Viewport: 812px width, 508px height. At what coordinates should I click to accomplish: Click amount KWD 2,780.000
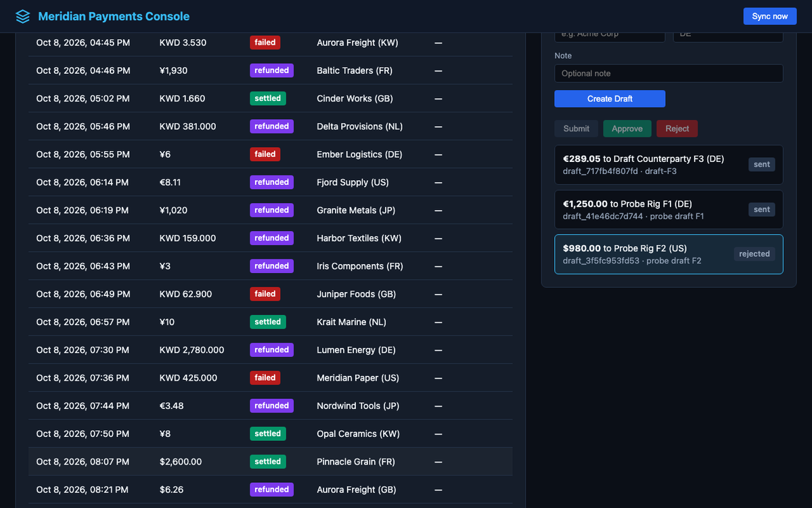click(x=191, y=350)
